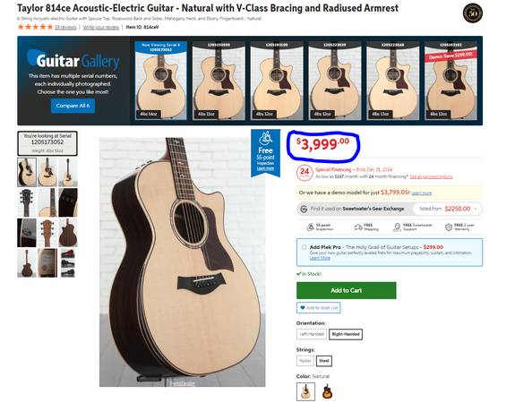Click the 50th anniversary badge icon
This screenshot has width=532, height=403.
473,13
